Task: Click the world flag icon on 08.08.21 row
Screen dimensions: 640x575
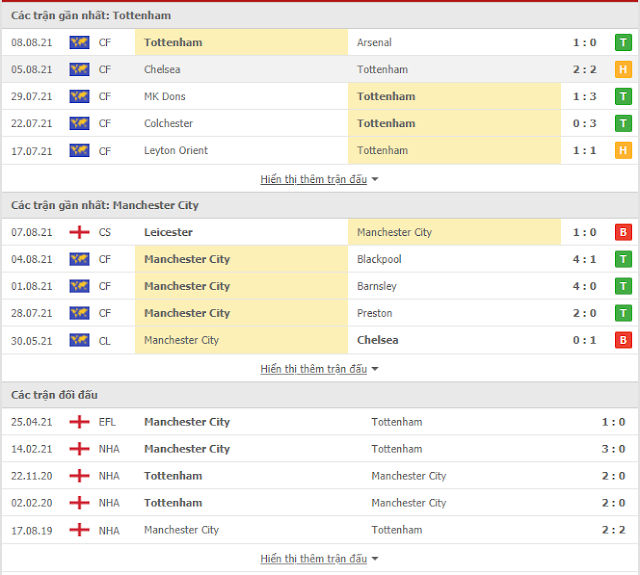Action: pyautogui.click(x=79, y=42)
